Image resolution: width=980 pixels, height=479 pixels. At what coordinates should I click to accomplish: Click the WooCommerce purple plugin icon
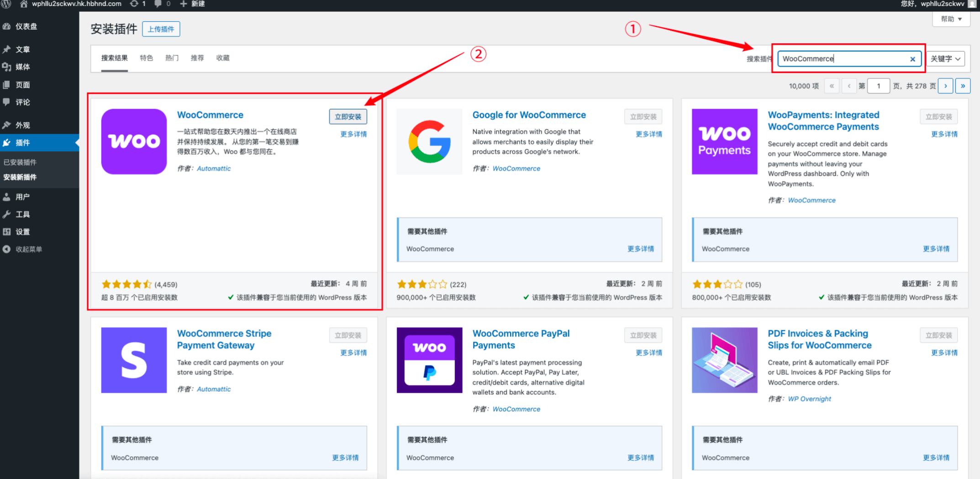point(134,141)
